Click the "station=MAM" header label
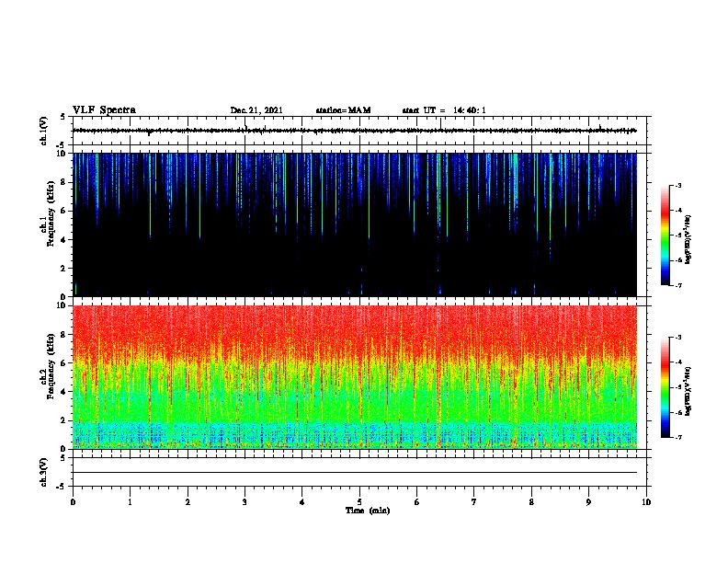 click(x=343, y=110)
